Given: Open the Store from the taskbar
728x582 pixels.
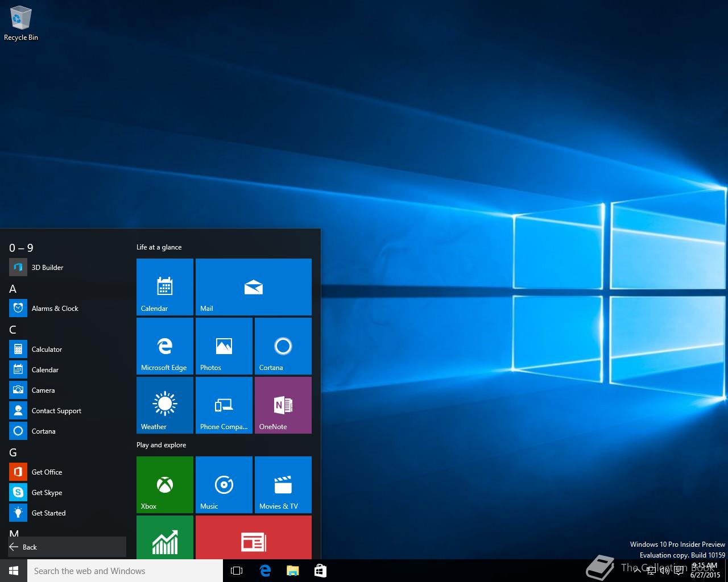Looking at the screenshot, I should (320, 571).
